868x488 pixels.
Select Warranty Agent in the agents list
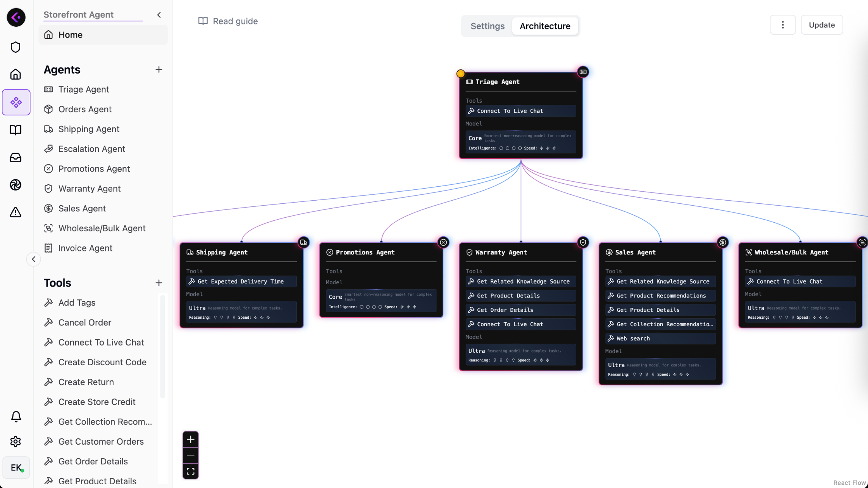click(90, 189)
